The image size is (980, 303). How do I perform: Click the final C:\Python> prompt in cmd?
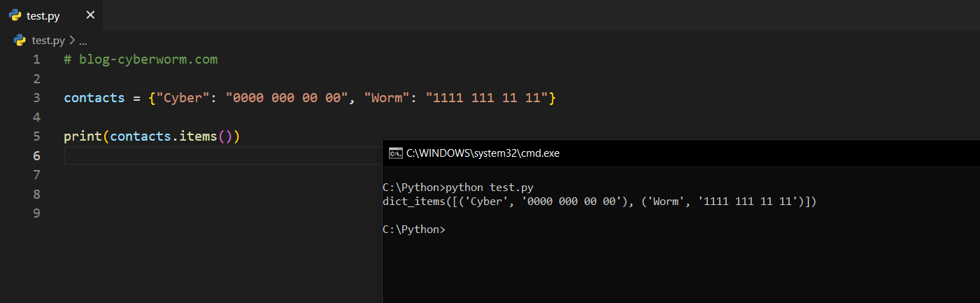413,230
